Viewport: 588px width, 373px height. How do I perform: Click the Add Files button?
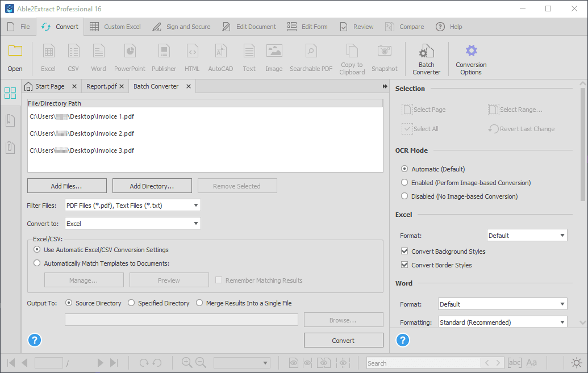(x=66, y=186)
